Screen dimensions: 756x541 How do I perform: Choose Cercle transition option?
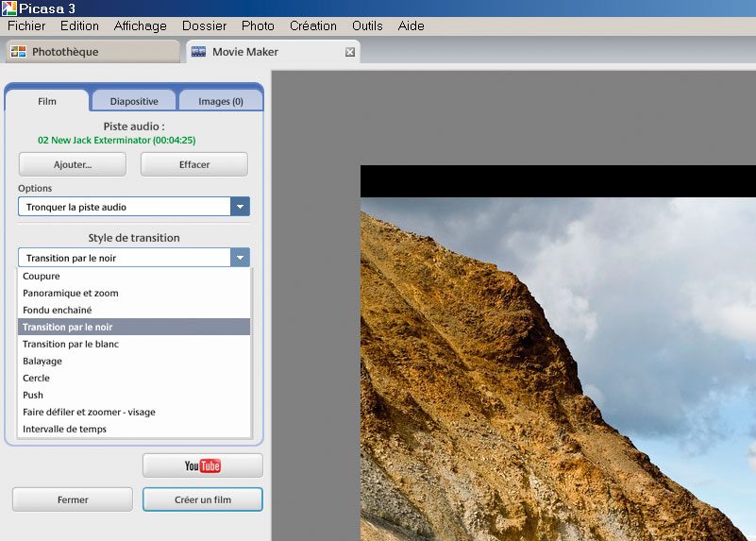click(134, 378)
